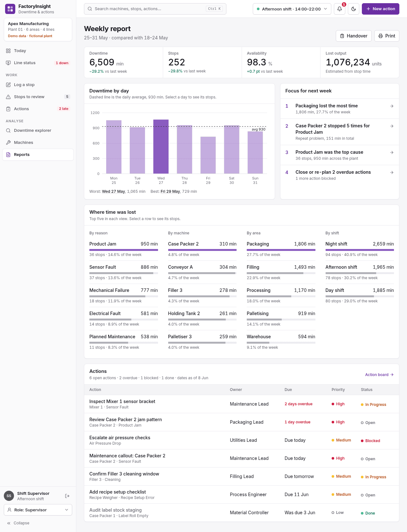Click the New action button
407x532 pixels.
(380, 9)
